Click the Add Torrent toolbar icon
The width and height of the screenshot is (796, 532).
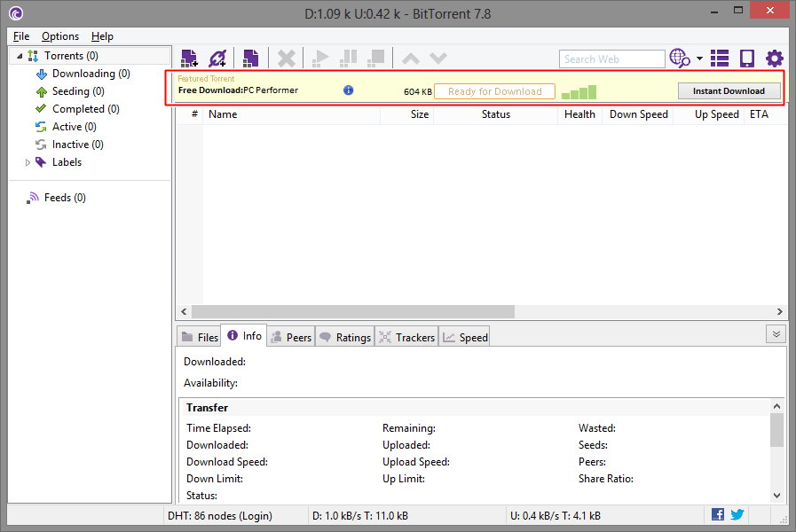[189, 59]
